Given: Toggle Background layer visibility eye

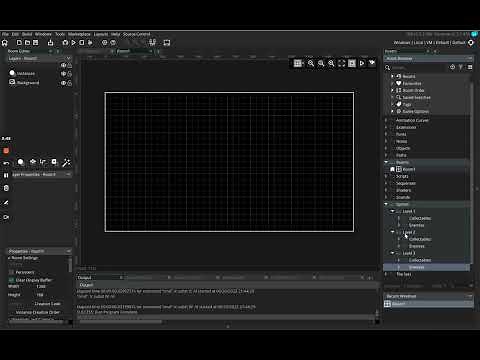Looking at the screenshot, I should click(x=63, y=83).
